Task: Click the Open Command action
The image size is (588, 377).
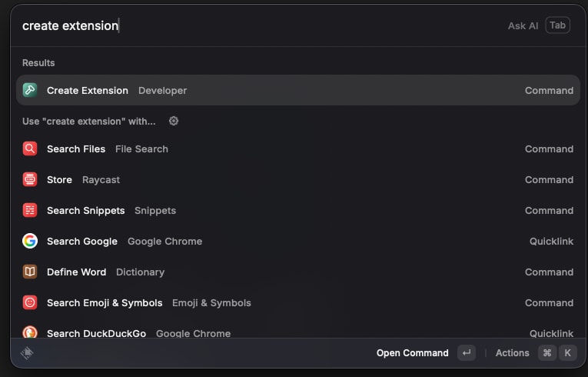Action: pos(412,353)
